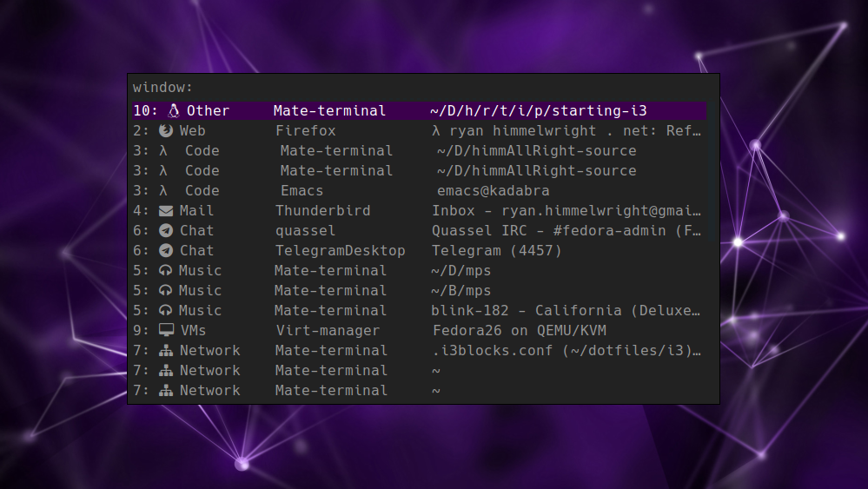This screenshot has height=489, width=868.
Task: Switch to the ryan himmelwright . net window title
Action: [x=566, y=131]
